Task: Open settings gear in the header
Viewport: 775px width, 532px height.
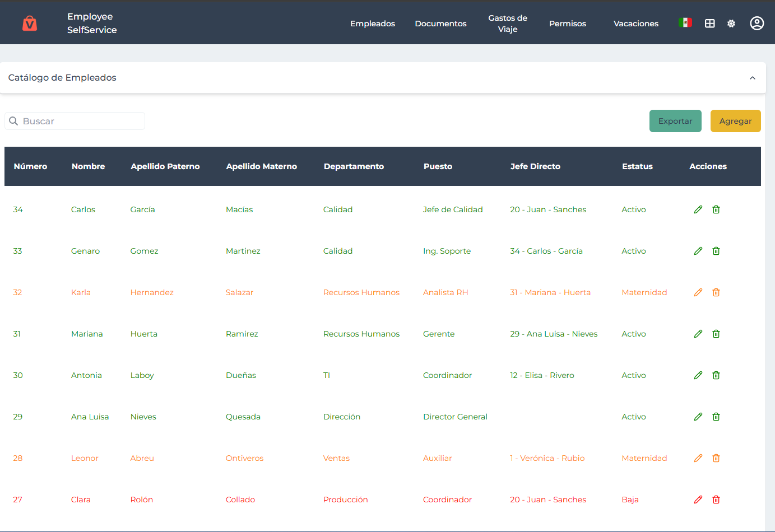Action: pos(731,24)
